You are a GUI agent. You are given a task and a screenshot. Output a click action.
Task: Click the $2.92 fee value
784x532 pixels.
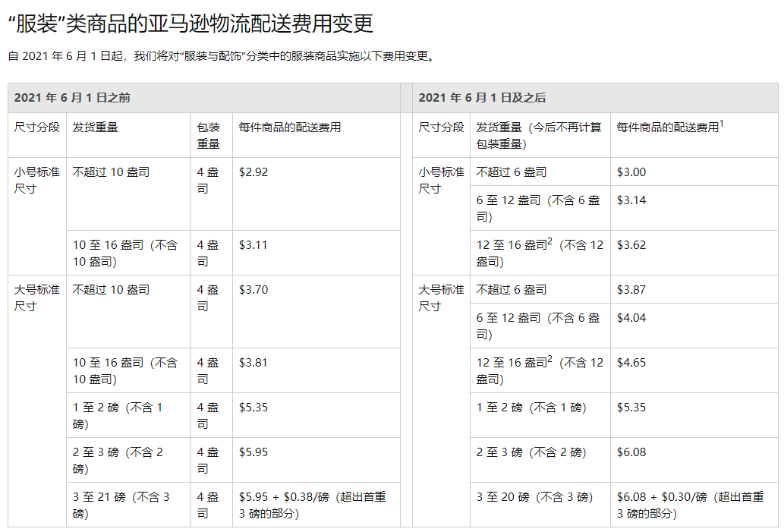coord(254,172)
